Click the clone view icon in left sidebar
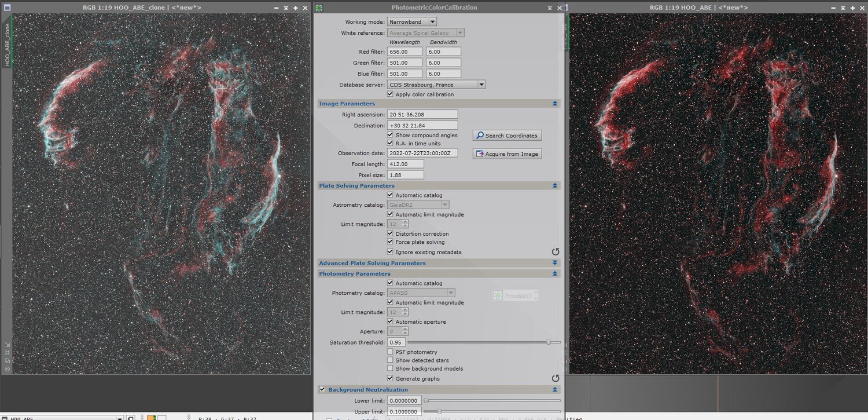 pos(6,359)
